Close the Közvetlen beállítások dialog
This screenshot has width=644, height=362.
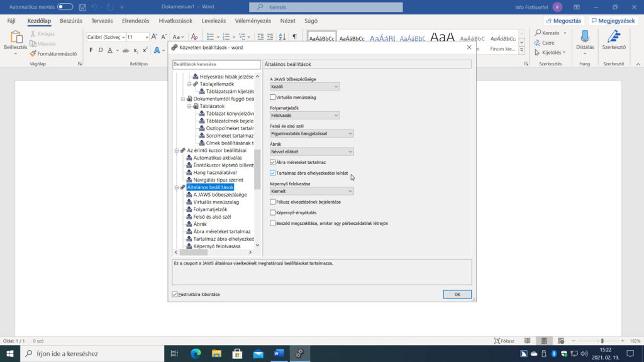pyautogui.click(x=469, y=47)
